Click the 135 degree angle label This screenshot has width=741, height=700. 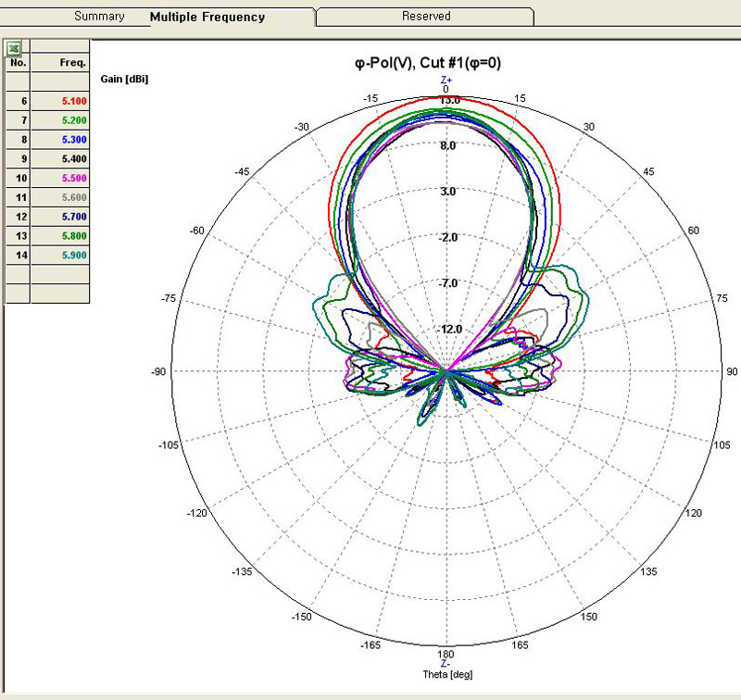649,571
